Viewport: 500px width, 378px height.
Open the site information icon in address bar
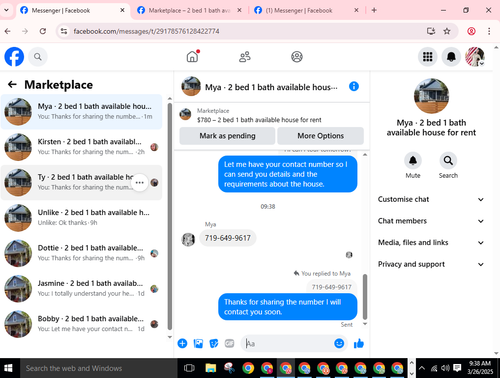click(x=63, y=31)
